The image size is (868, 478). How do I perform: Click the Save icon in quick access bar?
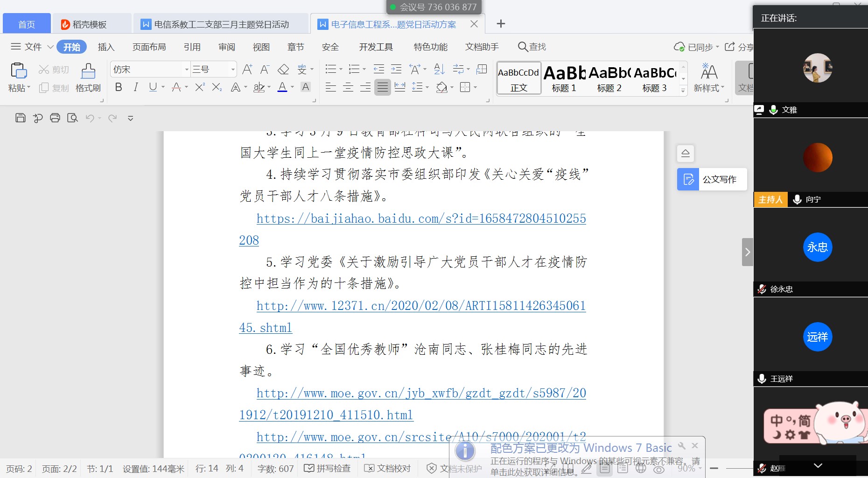pos(20,118)
